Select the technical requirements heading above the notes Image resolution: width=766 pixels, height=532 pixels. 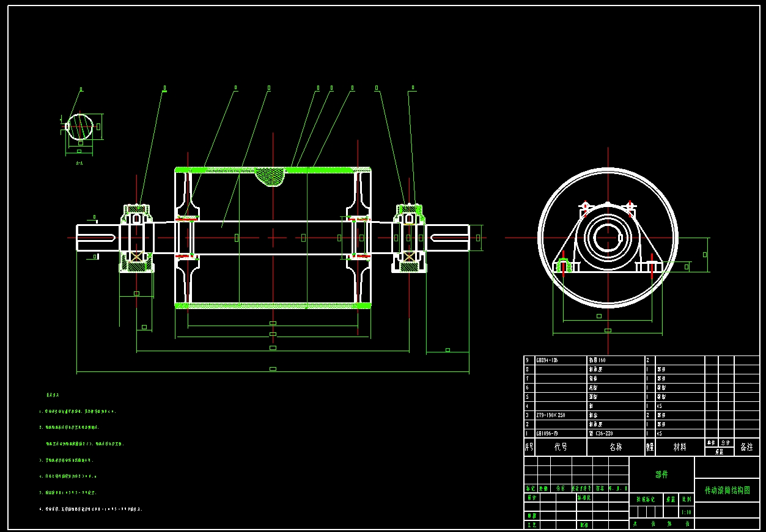coord(53,396)
